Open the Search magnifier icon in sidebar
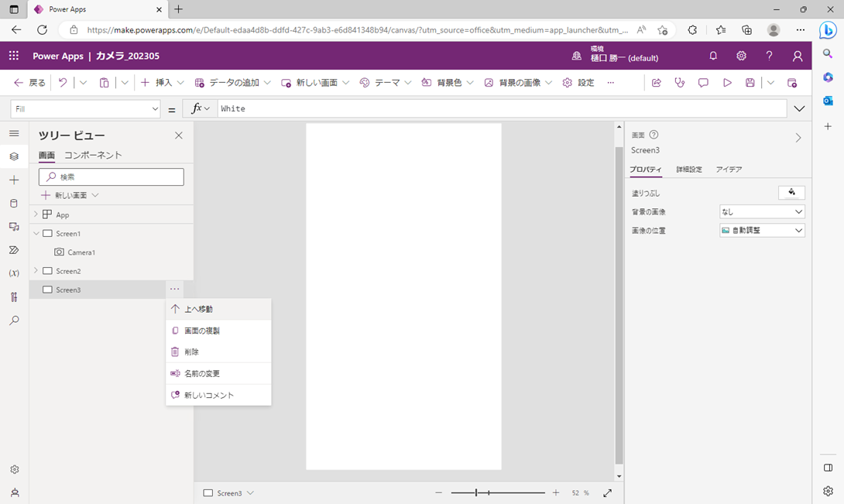844x504 pixels. (x=14, y=320)
